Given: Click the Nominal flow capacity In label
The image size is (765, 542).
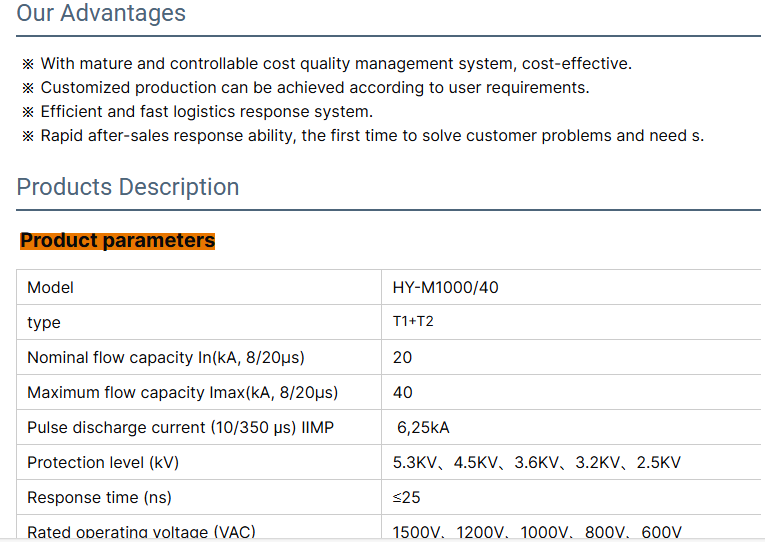Looking at the screenshot, I should (166, 358).
